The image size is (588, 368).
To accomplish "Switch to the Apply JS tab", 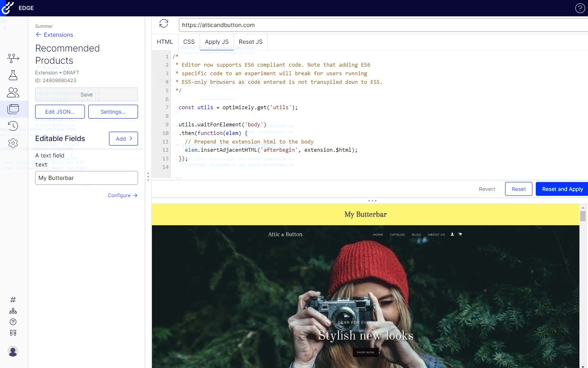I will [x=216, y=42].
